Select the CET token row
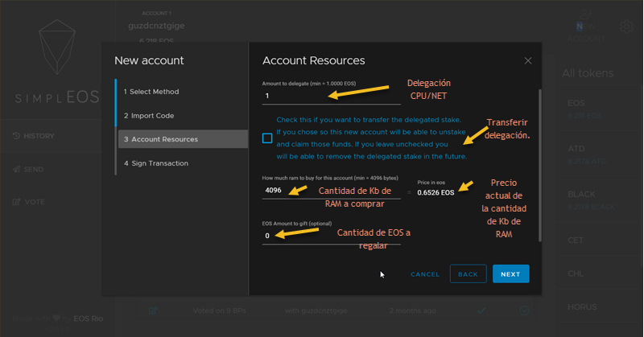The image size is (644, 337). coord(600,240)
